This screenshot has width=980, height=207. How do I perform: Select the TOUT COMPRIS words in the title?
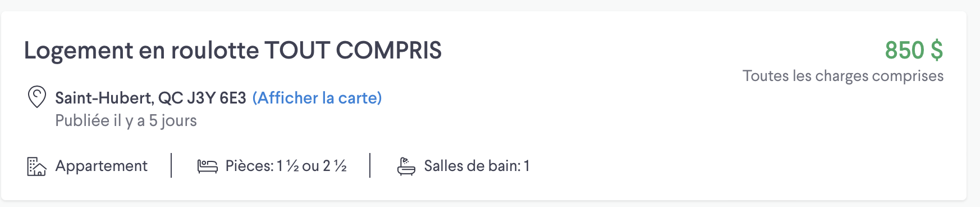click(353, 51)
